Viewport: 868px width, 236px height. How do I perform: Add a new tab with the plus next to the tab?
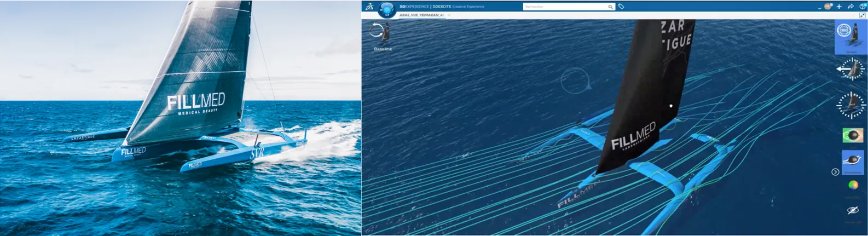[449, 15]
